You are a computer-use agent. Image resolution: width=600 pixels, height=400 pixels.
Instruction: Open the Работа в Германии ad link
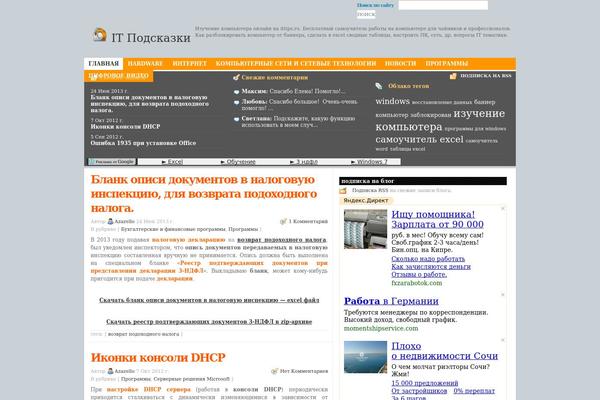(391, 301)
